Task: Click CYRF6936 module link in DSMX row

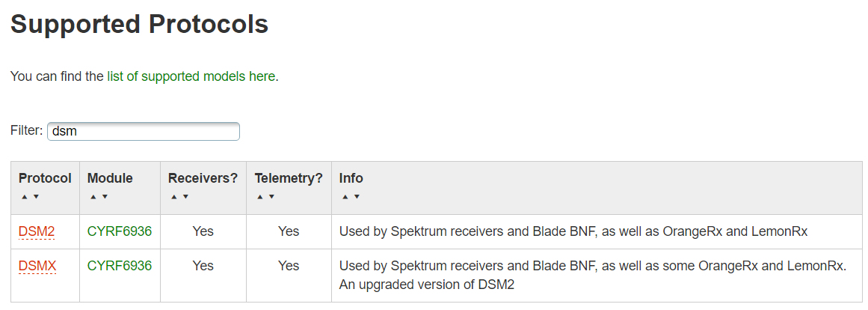Action: (x=120, y=266)
